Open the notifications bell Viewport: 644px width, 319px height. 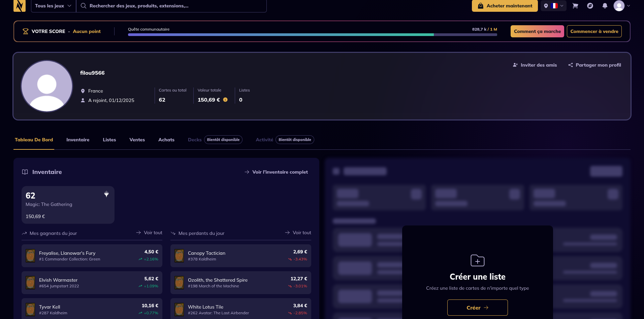(x=605, y=6)
